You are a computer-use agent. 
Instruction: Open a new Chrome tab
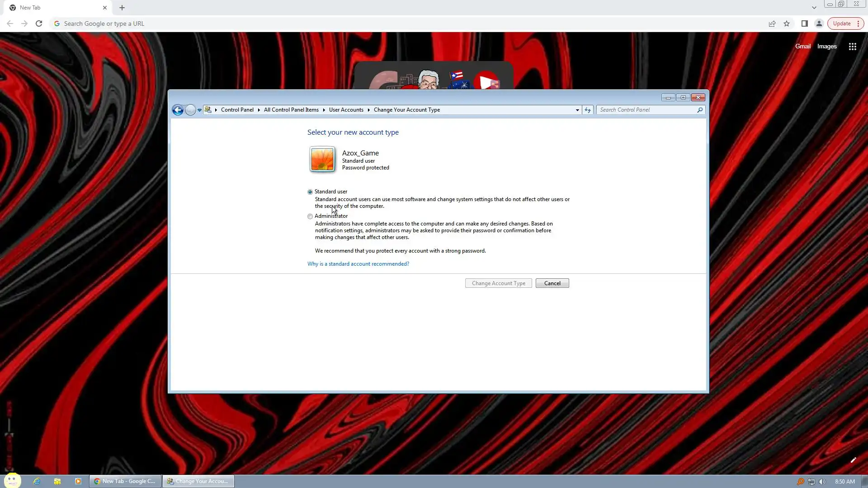pos(122,8)
